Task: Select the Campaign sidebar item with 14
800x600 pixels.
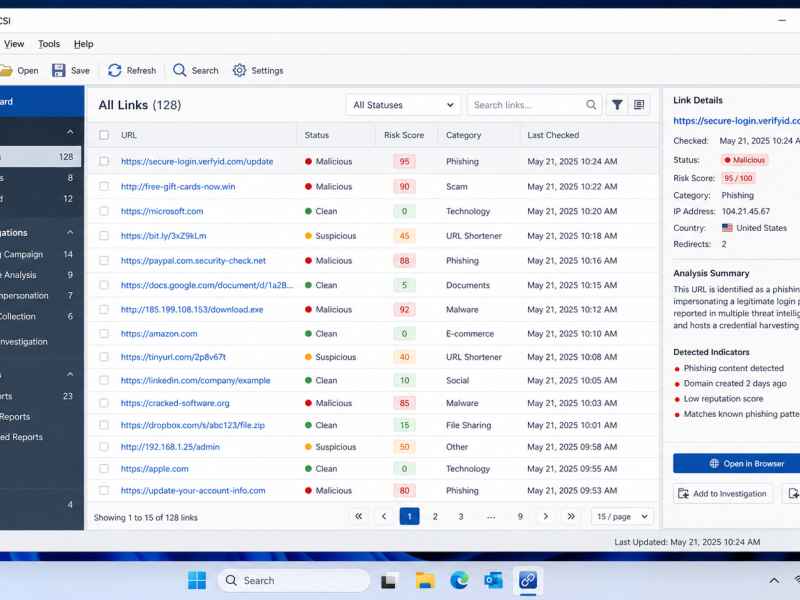Action: pyautogui.click(x=39, y=254)
